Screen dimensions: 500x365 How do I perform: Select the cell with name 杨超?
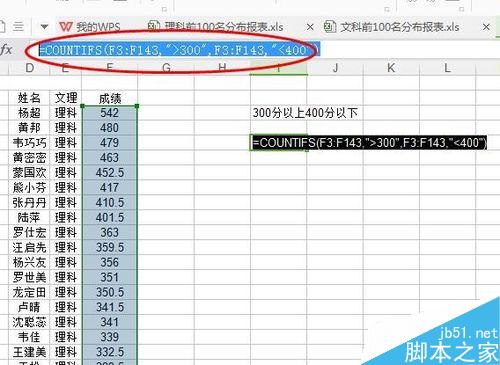click(29, 113)
